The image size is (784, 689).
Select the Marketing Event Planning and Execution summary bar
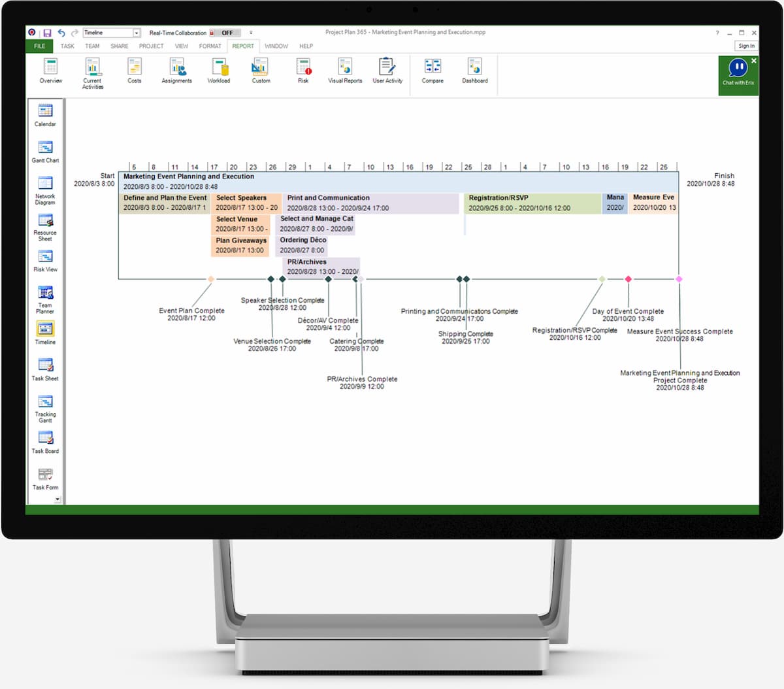click(399, 182)
